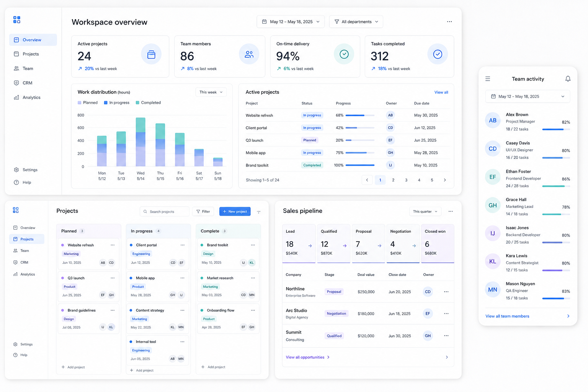Click the Planned legend swatch on Work distribution chart
Screen dimensions: 588x392
pos(79,103)
